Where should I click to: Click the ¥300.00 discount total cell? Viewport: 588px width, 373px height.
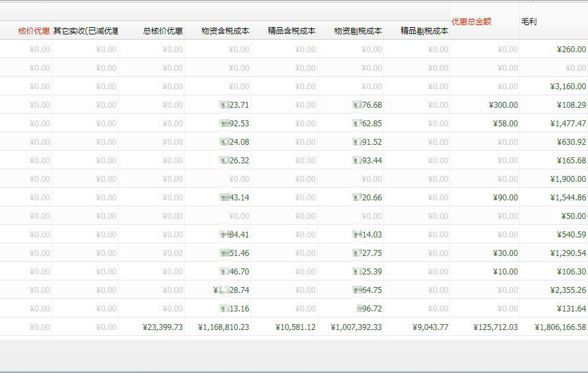pos(504,105)
